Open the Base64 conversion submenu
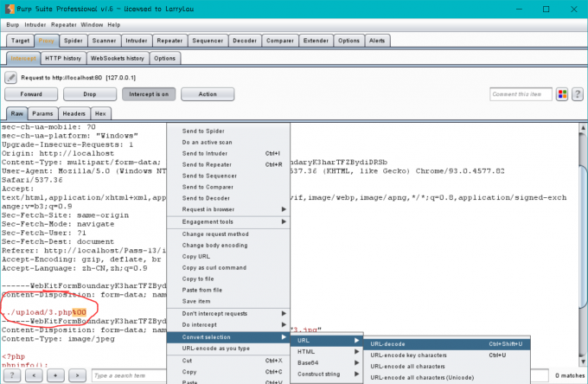The image size is (588, 384). tap(327, 363)
